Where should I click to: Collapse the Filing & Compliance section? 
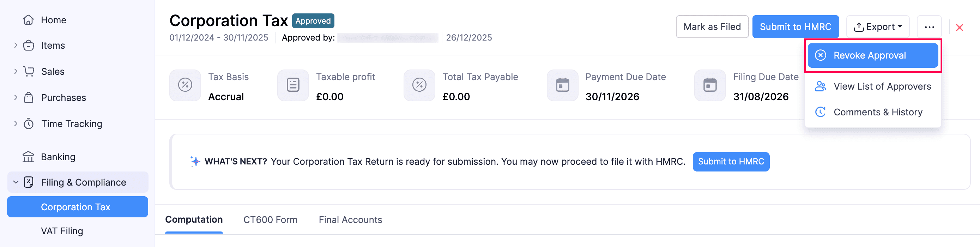(x=16, y=182)
